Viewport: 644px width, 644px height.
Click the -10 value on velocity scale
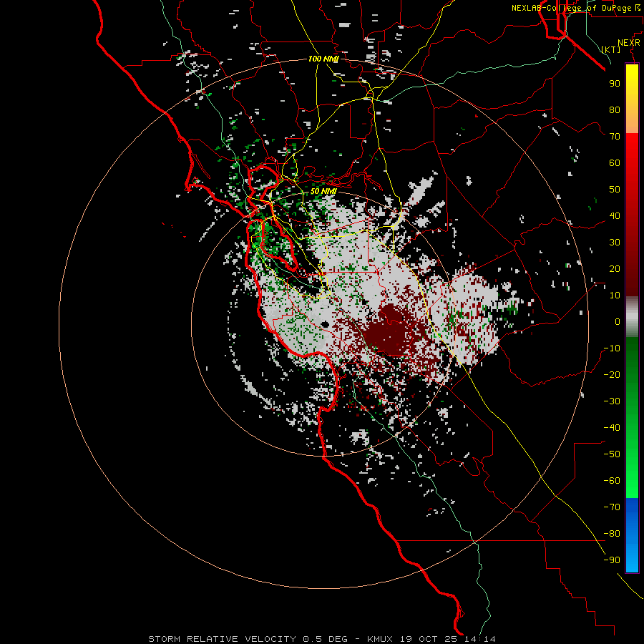point(612,348)
